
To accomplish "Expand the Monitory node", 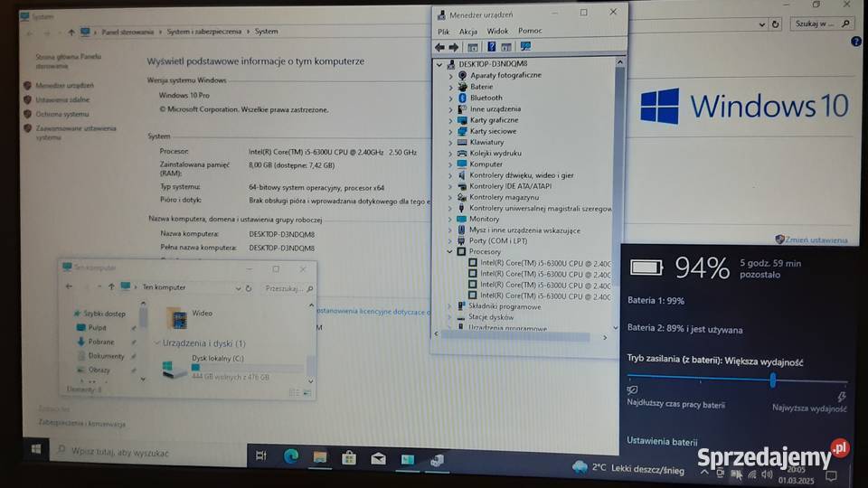I will tap(450, 220).
